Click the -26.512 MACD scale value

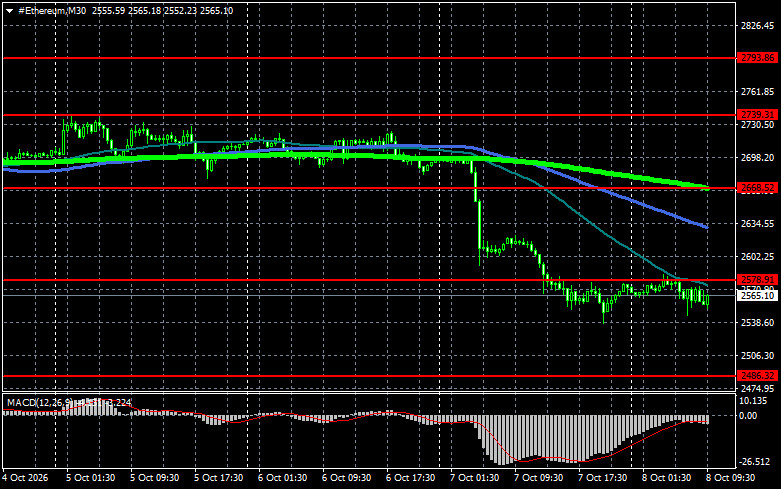pyautogui.click(x=753, y=462)
